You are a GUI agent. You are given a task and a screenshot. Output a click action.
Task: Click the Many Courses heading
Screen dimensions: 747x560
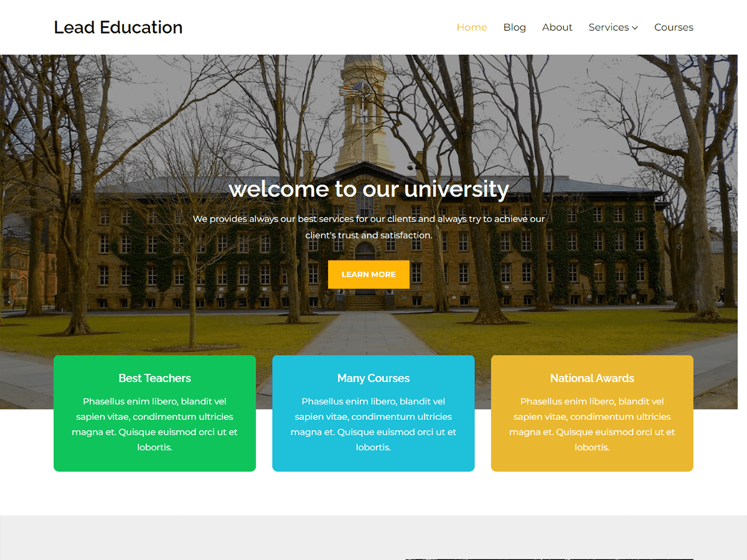point(373,378)
